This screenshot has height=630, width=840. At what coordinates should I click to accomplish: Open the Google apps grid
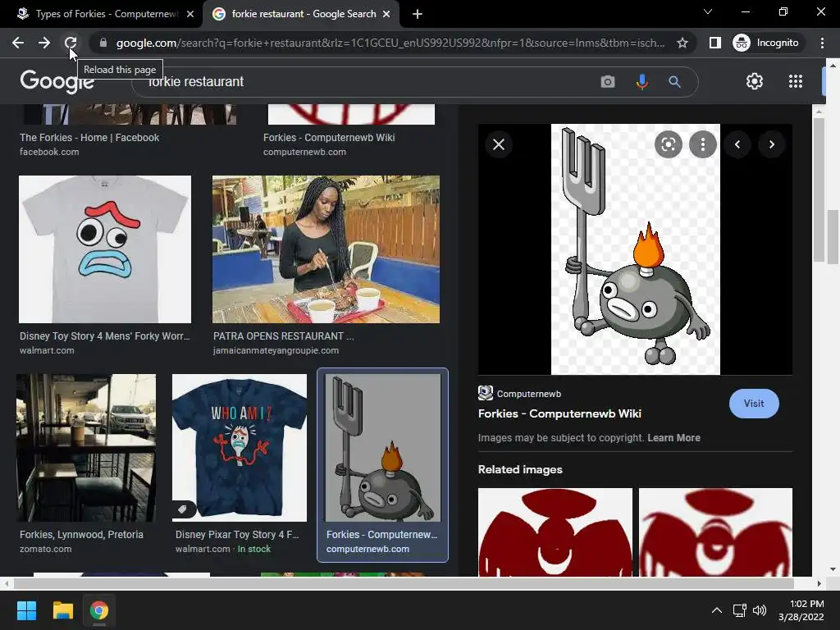[796, 81]
